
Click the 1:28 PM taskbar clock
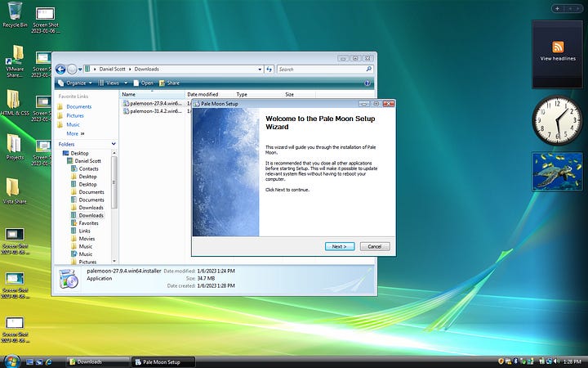click(572, 362)
